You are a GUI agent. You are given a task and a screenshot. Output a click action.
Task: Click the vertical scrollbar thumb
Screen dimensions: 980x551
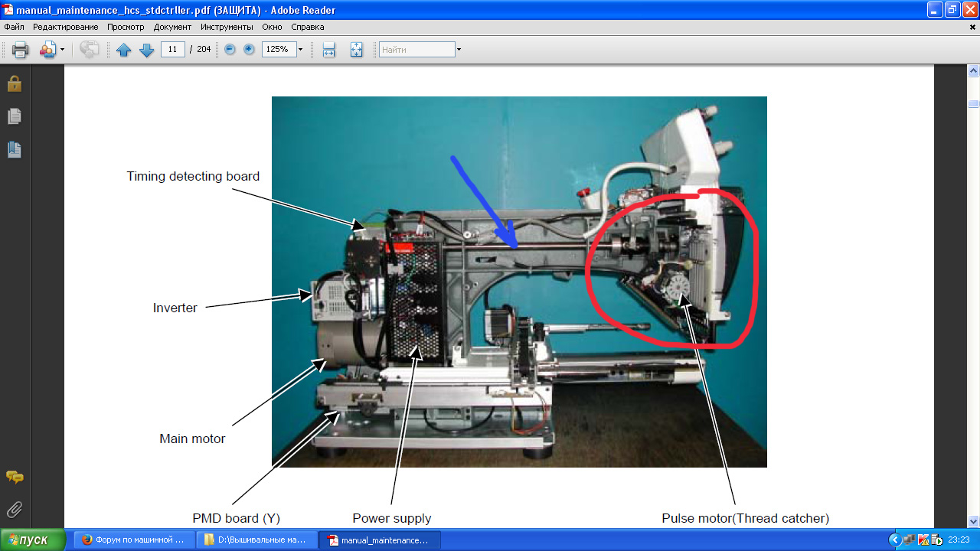click(x=974, y=104)
